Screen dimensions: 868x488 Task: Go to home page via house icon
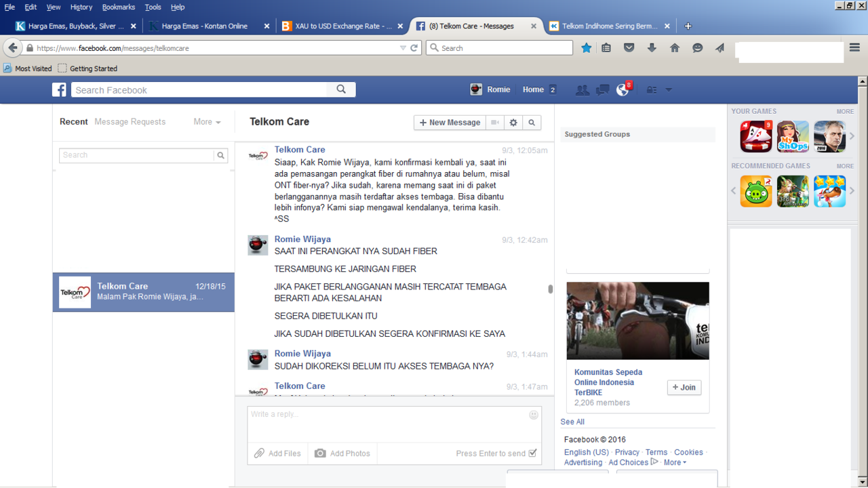[x=675, y=48]
